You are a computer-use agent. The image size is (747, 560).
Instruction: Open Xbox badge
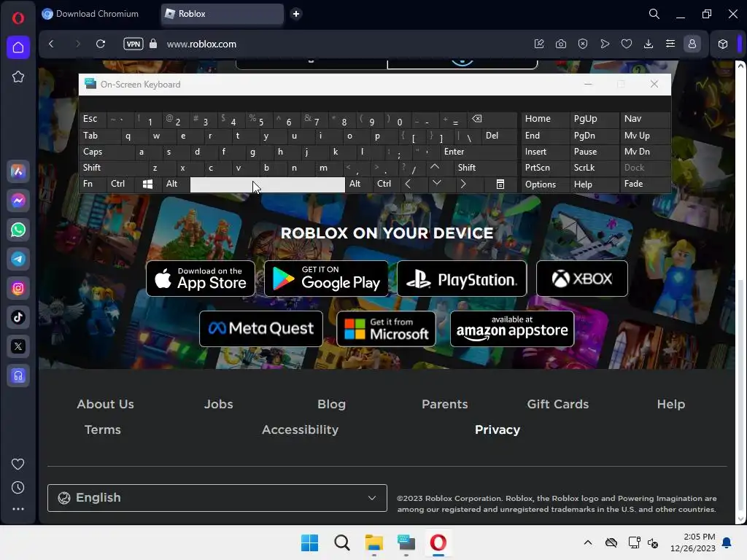coord(581,279)
